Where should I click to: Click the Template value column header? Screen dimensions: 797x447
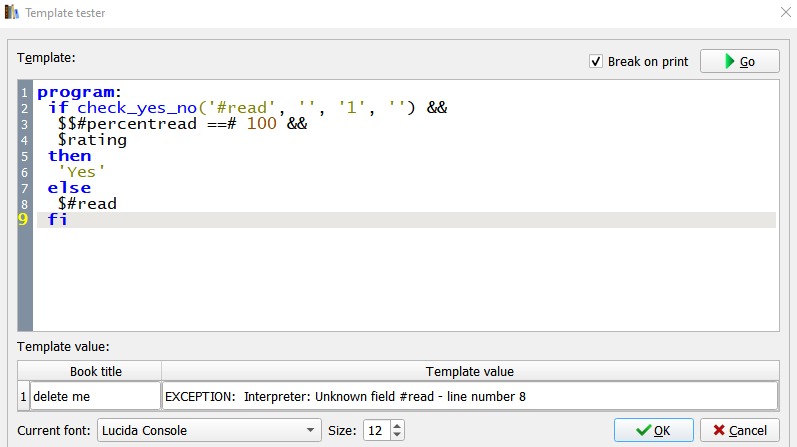coord(470,371)
